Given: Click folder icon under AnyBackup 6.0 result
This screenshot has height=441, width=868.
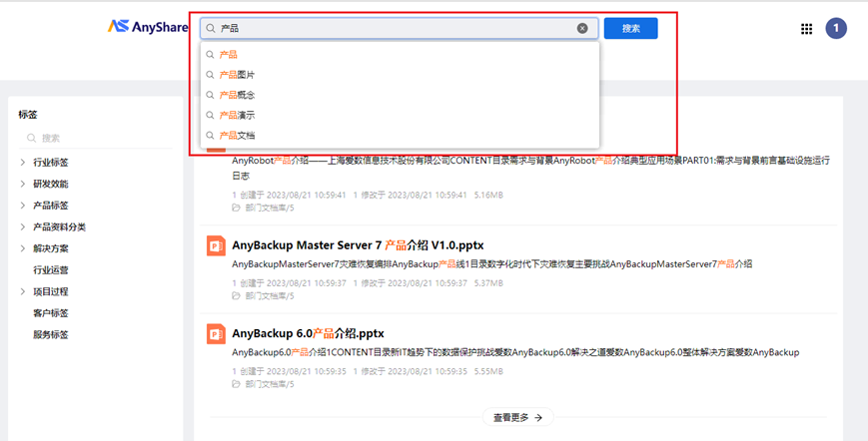Looking at the screenshot, I should (237, 383).
